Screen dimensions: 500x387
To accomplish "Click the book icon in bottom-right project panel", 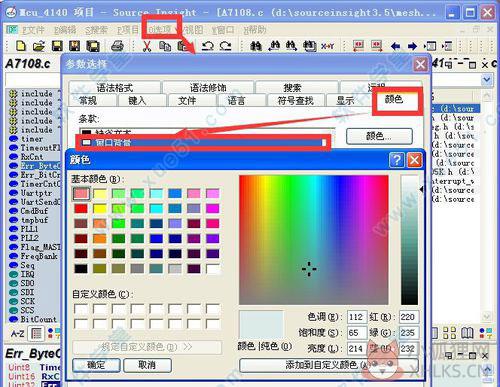I will tap(467, 333).
